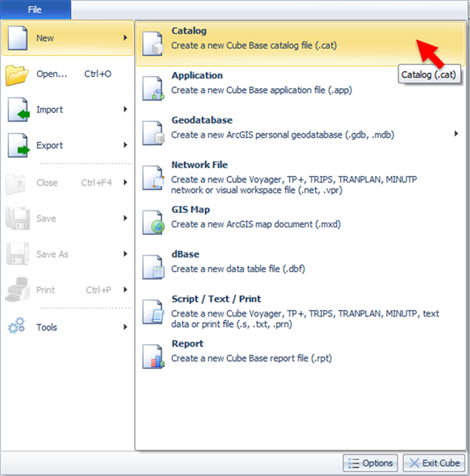Screen dimensions: 470x476
Task: Click the Catalog file icon
Action: (x=153, y=44)
